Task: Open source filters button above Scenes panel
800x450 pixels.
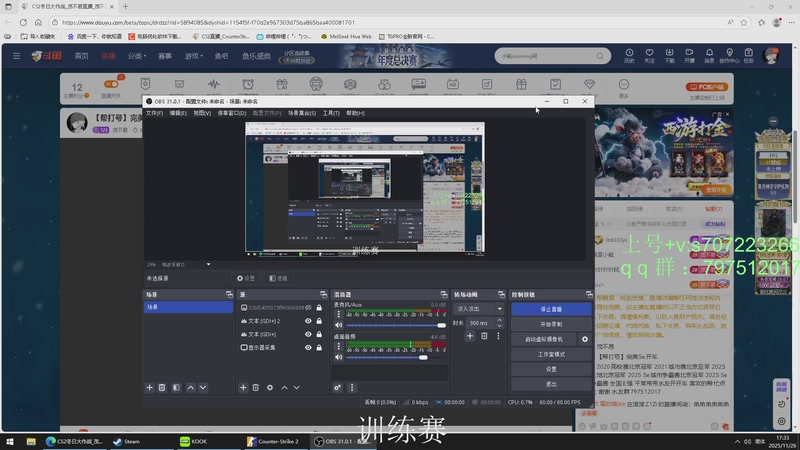Action: (278, 279)
